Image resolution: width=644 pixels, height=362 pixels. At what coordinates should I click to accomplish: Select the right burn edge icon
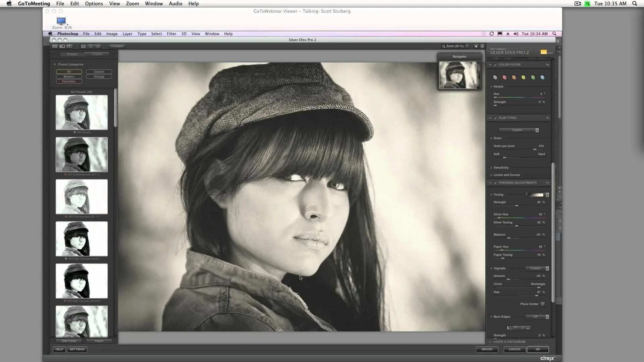[522, 328]
